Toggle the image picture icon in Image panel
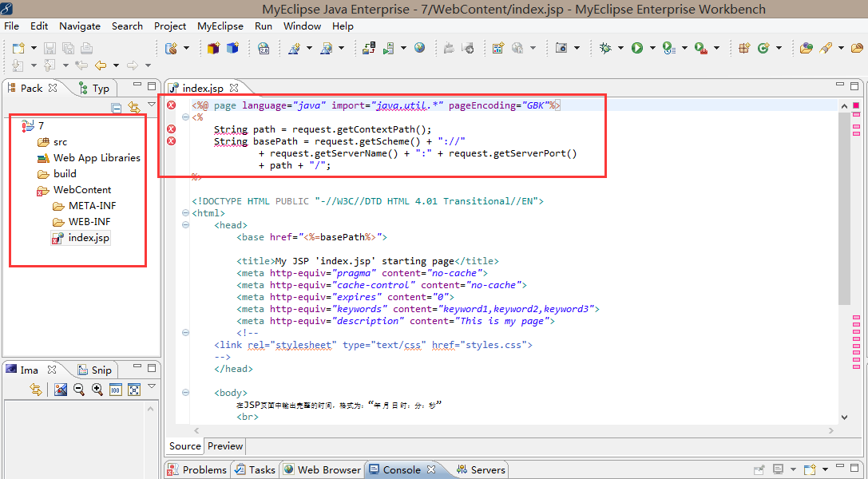 [61, 390]
